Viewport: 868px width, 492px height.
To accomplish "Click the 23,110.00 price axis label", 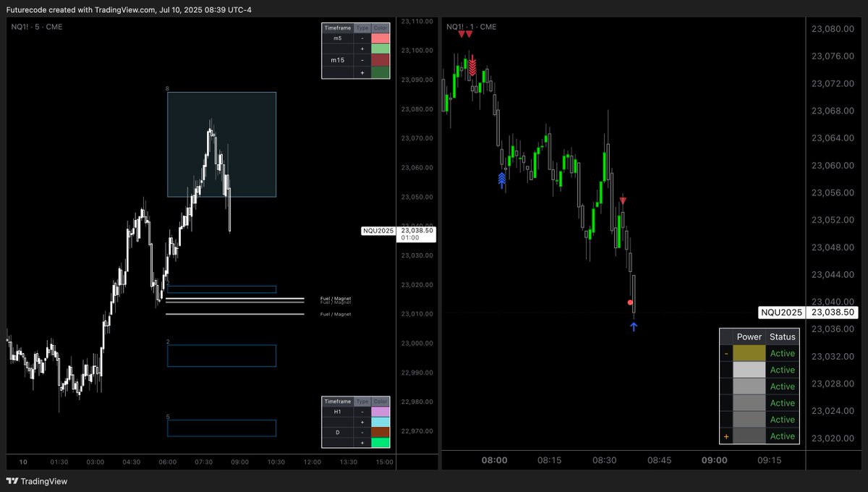I will (417, 21).
